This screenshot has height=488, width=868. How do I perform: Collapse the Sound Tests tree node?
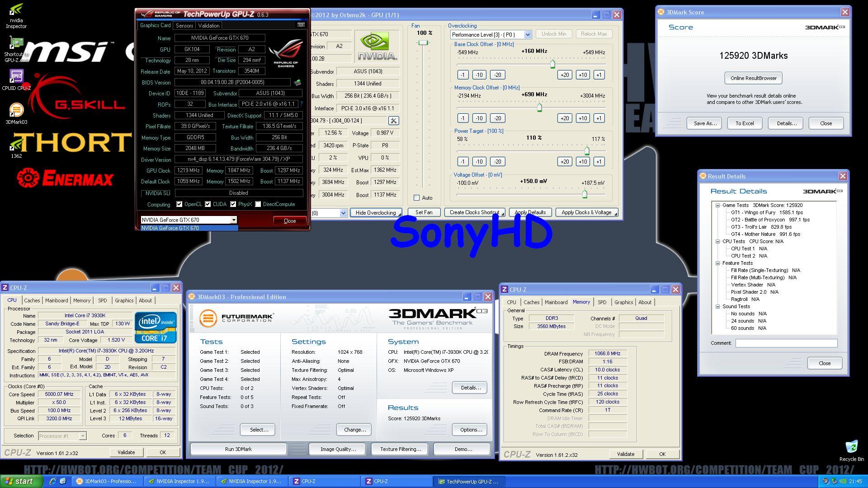(717, 306)
